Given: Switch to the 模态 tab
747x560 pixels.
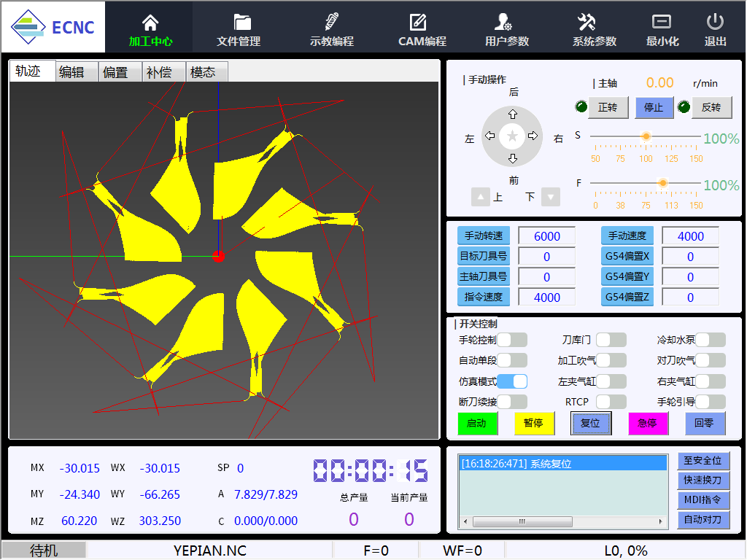Looking at the screenshot, I should [207, 72].
